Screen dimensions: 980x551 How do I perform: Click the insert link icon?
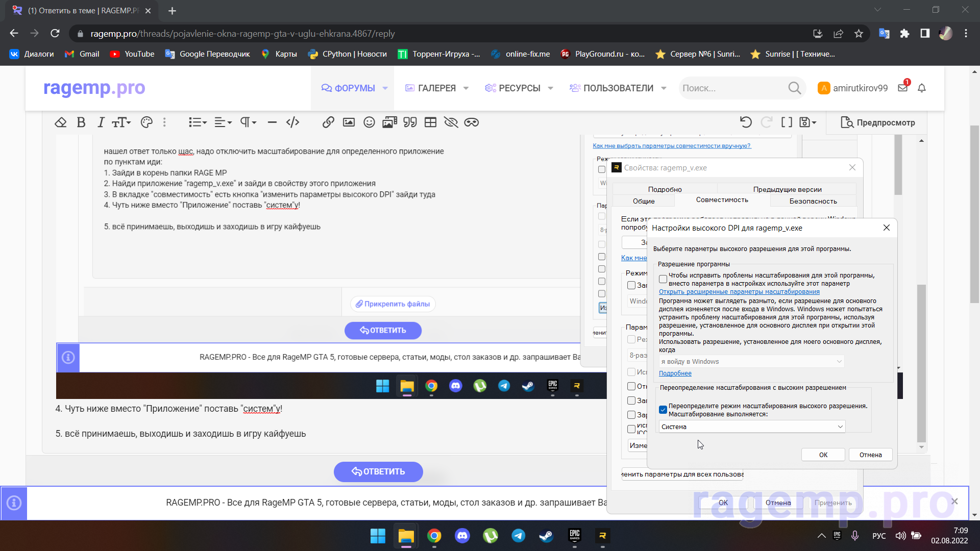(328, 122)
